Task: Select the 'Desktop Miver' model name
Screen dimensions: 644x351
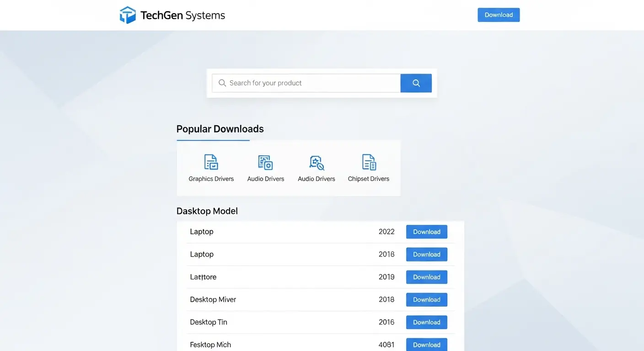Action: [x=213, y=300]
